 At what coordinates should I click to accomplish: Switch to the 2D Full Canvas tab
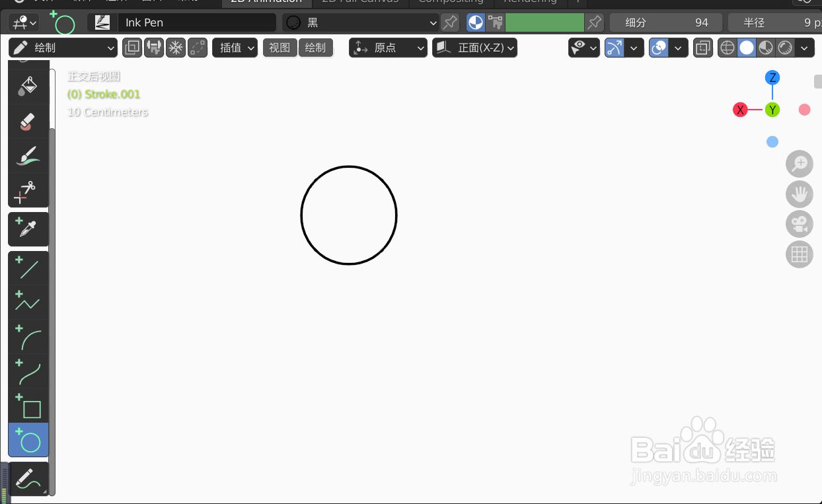(x=360, y=2)
